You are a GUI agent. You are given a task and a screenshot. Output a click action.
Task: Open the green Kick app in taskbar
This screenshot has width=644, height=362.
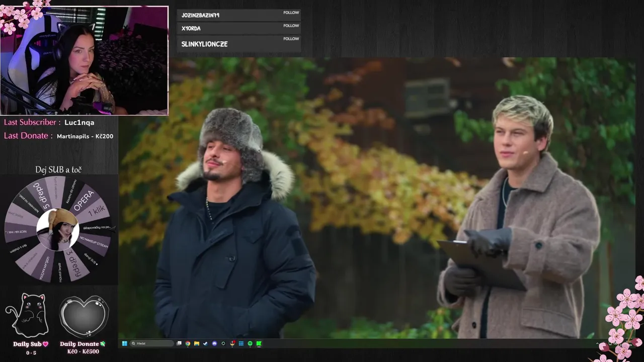tap(259, 343)
